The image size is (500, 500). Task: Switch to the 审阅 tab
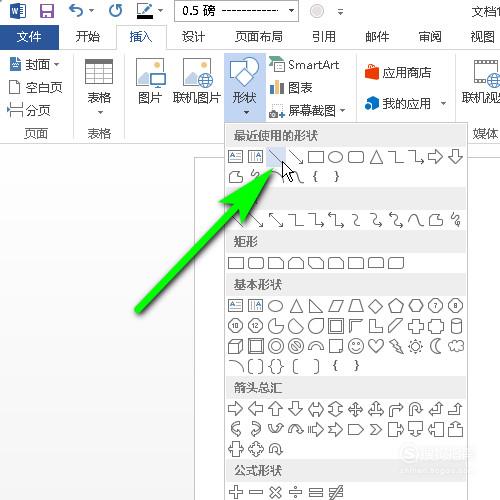(x=430, y=36)
